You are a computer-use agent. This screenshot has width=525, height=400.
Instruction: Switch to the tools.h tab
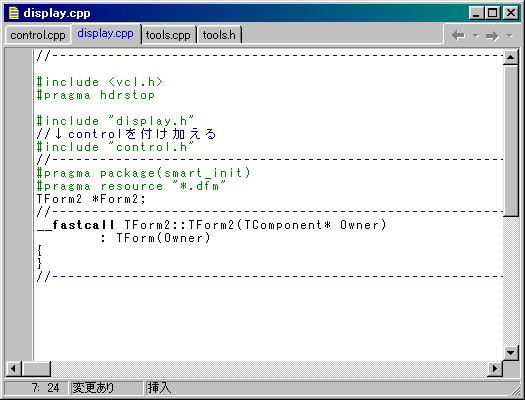coord(219,35)
